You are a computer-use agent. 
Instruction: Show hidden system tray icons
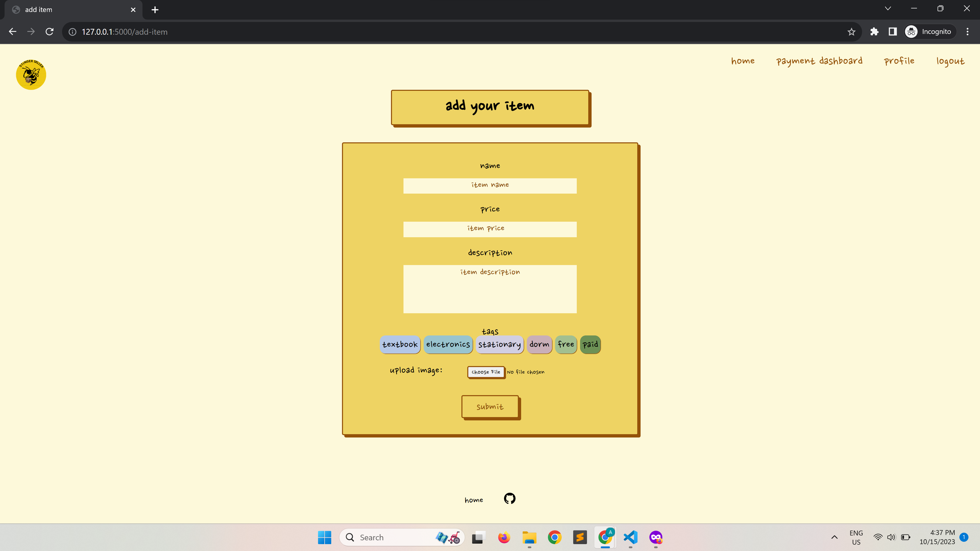(834, 537)
